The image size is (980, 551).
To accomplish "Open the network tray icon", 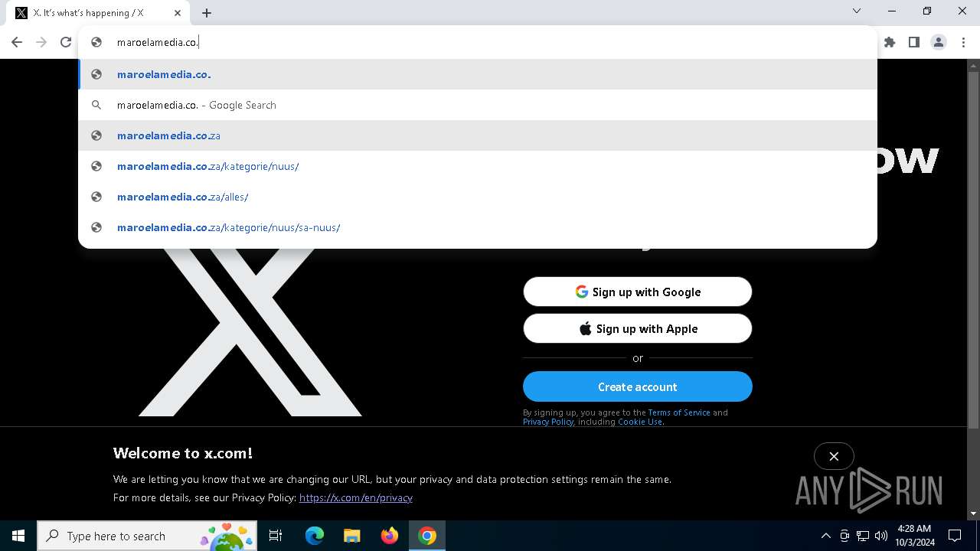I will point(863,536).
